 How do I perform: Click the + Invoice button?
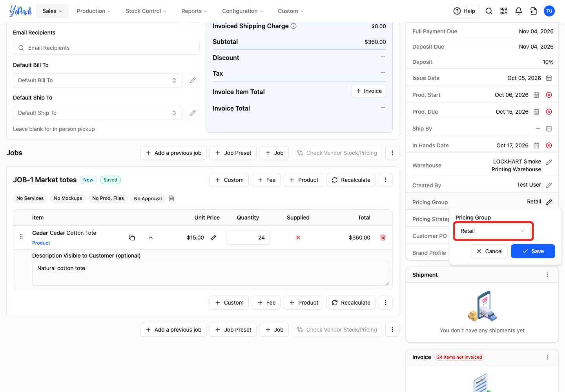coord(368,91)
